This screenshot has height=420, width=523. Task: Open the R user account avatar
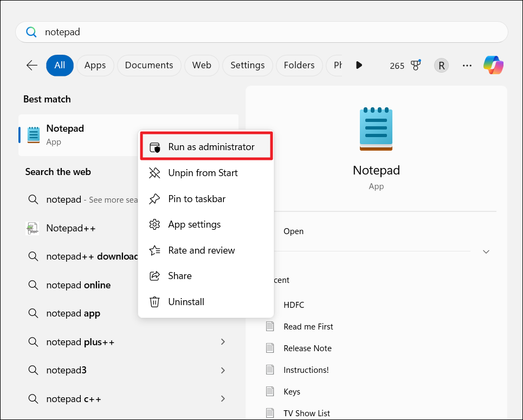(x=441, y=66)
